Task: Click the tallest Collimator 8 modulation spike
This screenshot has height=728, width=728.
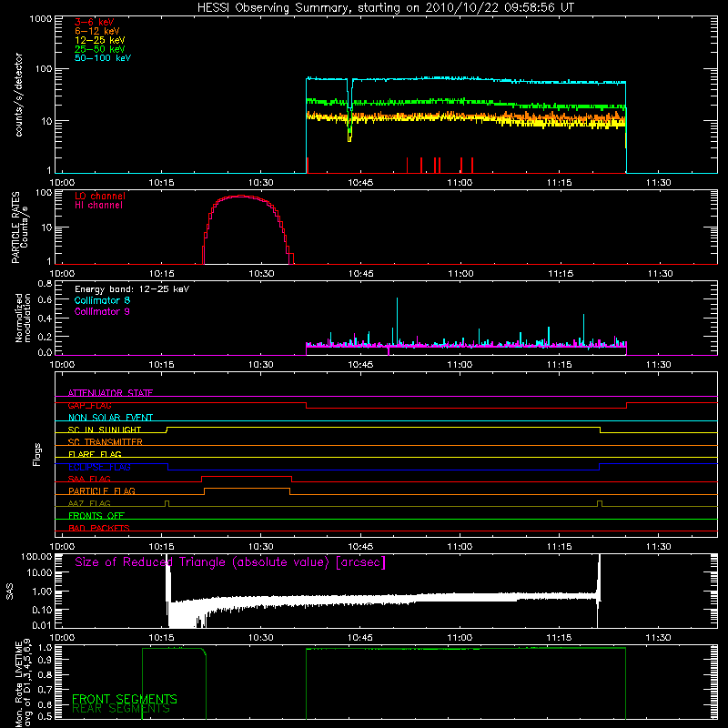Action: (x=397, y=320)
